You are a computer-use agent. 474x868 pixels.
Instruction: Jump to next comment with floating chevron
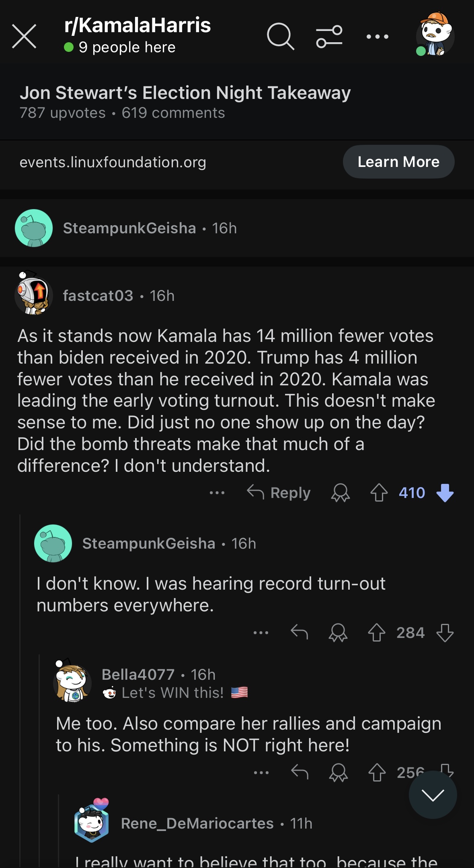tap(433, 795)
